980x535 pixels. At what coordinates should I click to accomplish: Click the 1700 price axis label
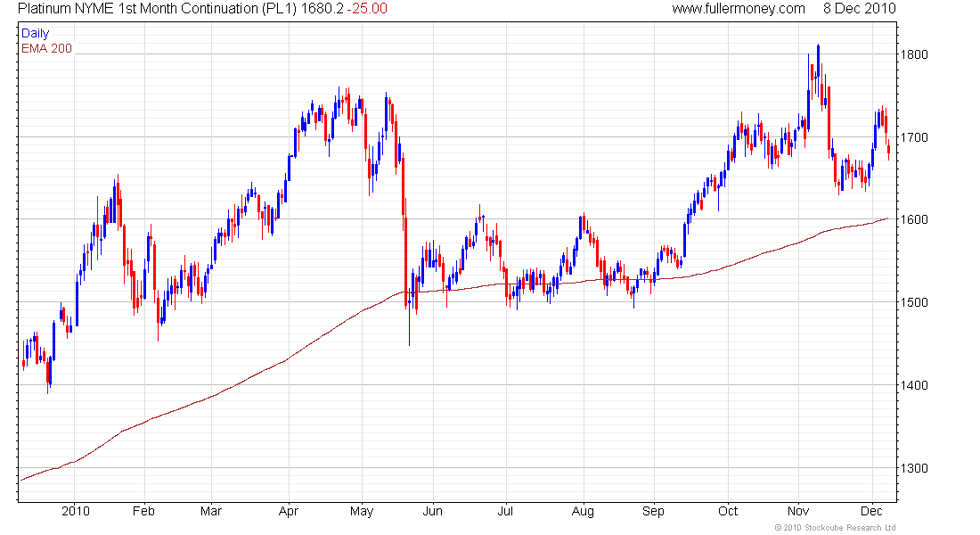coord(914,137)
